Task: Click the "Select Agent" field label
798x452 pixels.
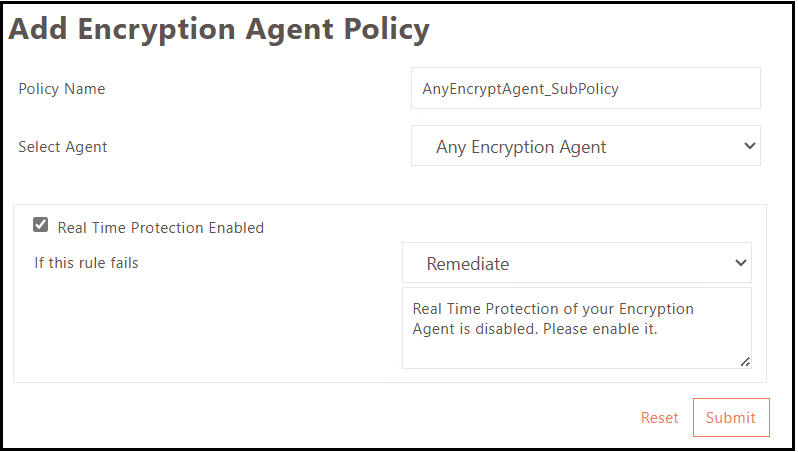Action: [x=62, y=147]
